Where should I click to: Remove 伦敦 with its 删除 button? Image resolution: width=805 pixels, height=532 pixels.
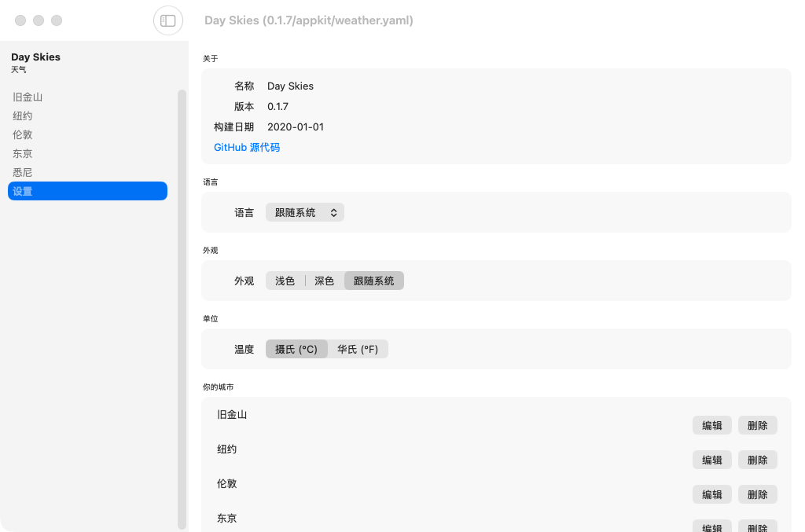(758, 494)
